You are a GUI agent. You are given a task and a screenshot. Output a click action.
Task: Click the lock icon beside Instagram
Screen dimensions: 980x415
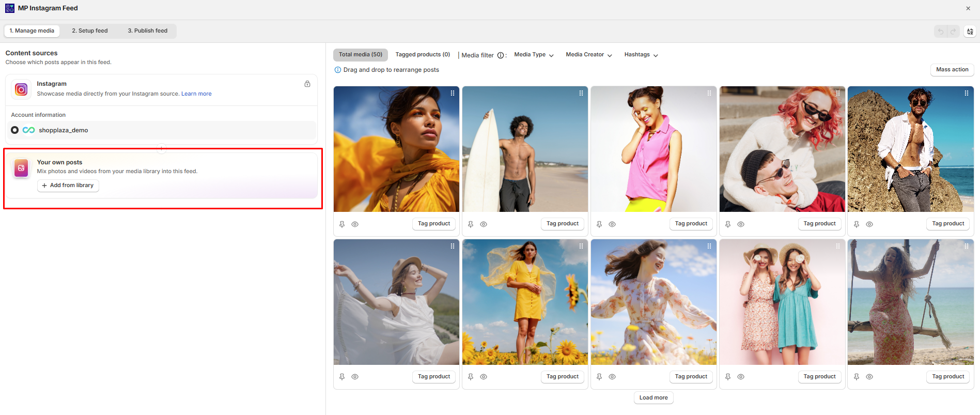(307, 84)
